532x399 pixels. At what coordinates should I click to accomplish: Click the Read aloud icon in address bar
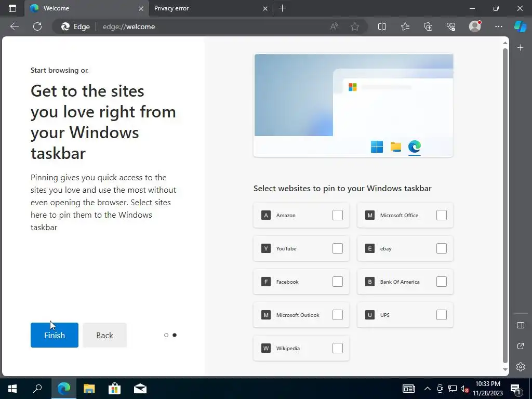click(x=334, y=26)
